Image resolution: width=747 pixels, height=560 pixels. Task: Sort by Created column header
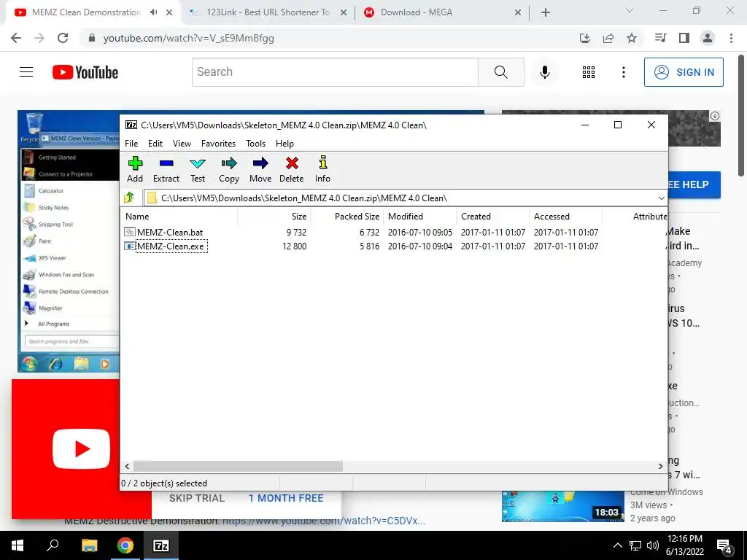tap(492, 216)
